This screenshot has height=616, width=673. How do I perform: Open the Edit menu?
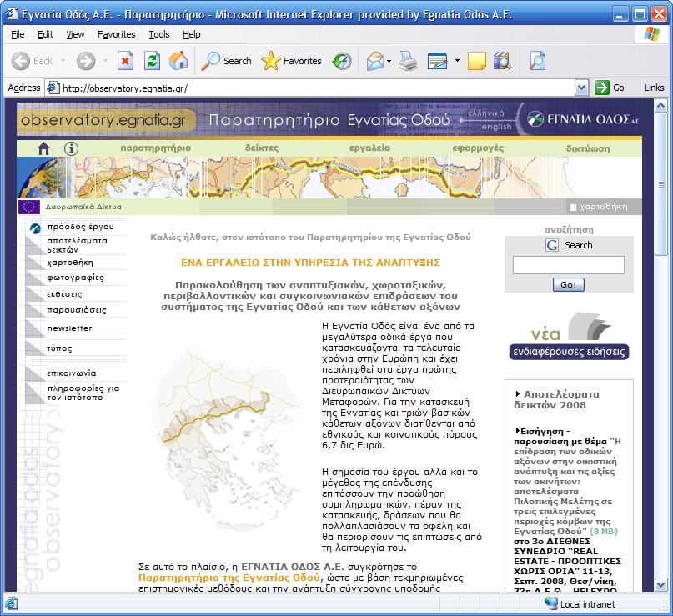(45, 34)
